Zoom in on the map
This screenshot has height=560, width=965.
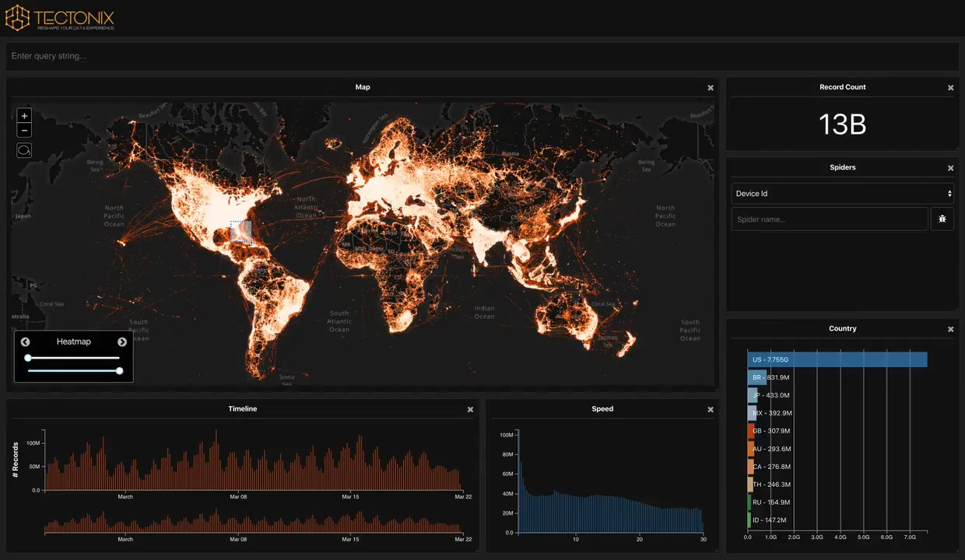[x=24, y=116]
